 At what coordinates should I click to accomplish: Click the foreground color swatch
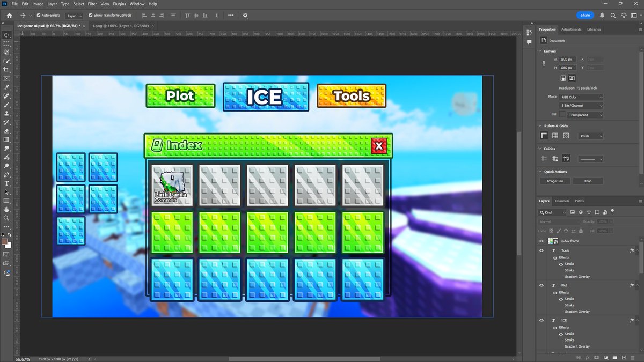[5, 242]
